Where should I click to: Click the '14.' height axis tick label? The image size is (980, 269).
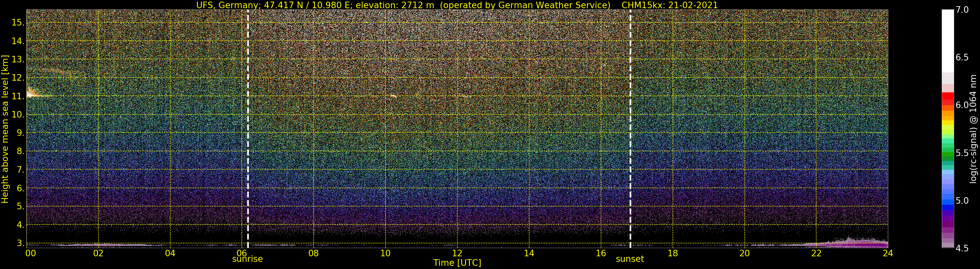click(x=18, y=41)
